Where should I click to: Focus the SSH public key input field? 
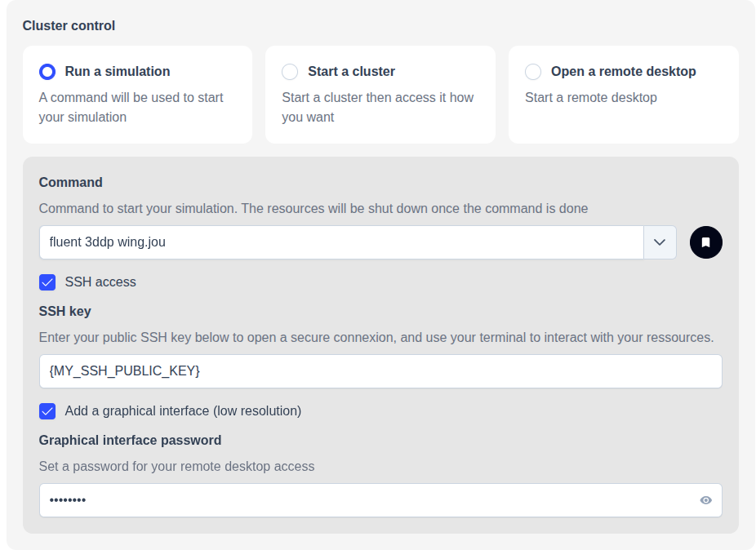pyautogui.click(x=380, y=371)
